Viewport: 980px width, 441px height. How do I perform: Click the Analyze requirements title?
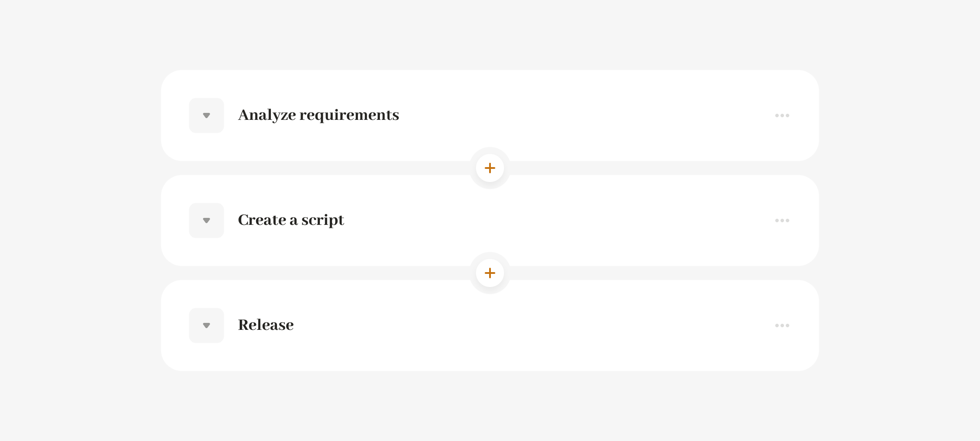(x=318, y=115)
